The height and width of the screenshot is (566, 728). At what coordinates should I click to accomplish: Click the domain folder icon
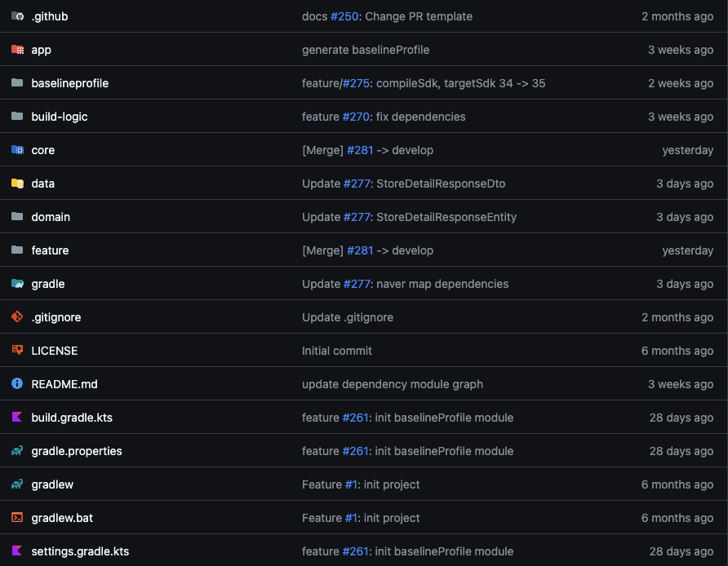coord(17,217)
